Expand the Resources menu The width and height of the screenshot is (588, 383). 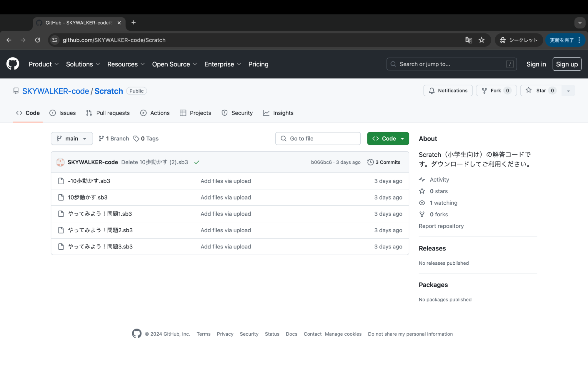[x=126, y=64]
